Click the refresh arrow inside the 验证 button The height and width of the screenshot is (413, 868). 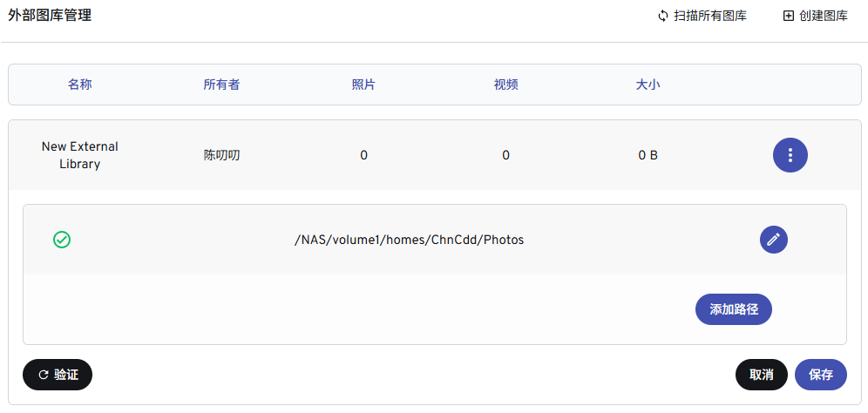pos(44,375)
